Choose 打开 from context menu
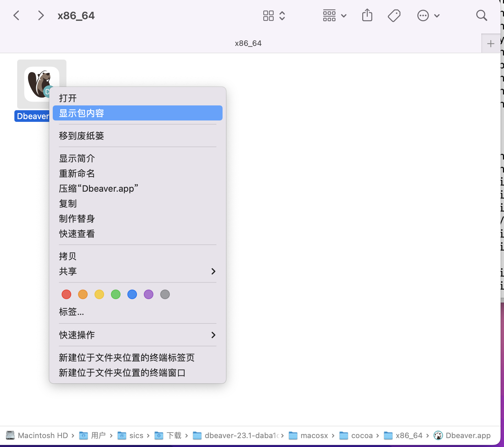Image resolution: width=504 pixels, height=447 pixels. pos(138,98)
